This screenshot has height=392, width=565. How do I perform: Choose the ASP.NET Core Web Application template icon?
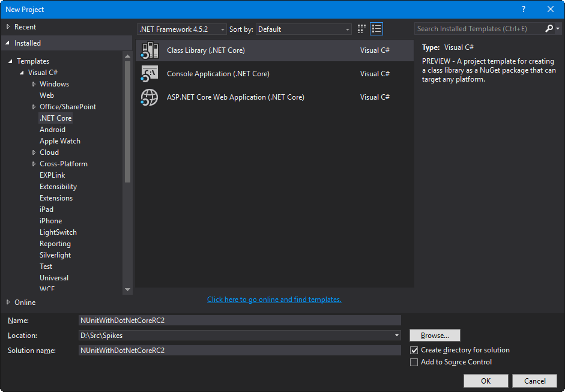[149, 97]
